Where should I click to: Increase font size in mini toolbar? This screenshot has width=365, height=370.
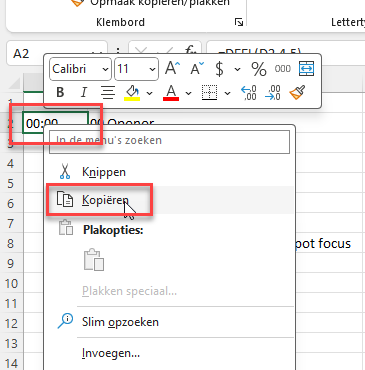coord(172,69)
